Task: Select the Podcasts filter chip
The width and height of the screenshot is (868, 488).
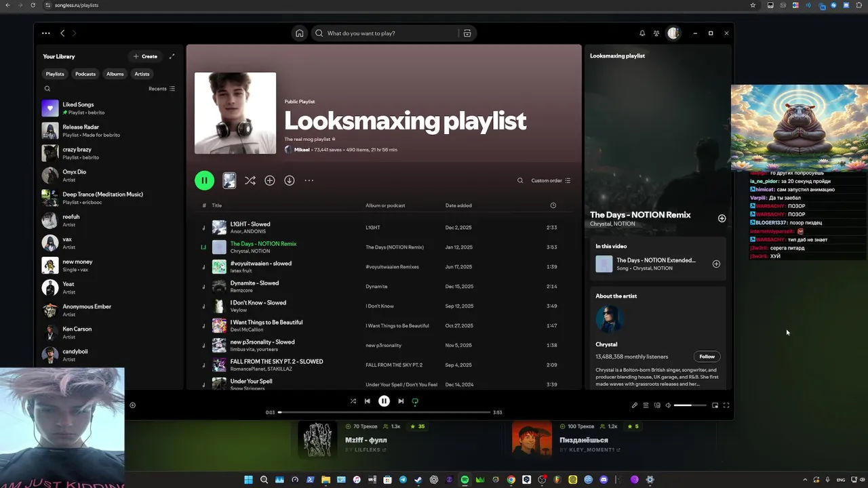Action: [85, 74]
